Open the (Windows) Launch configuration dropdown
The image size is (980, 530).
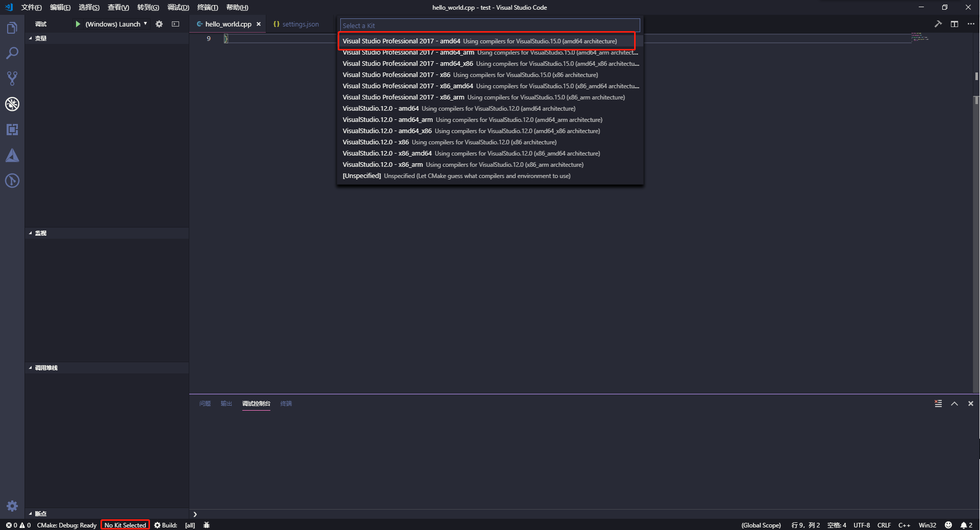[x=116, y=24]
